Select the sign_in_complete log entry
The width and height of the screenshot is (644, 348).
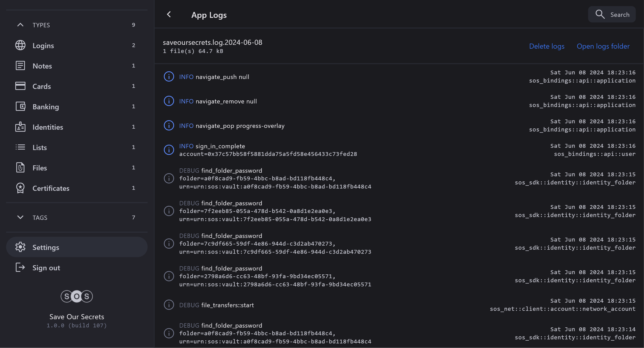268,150
